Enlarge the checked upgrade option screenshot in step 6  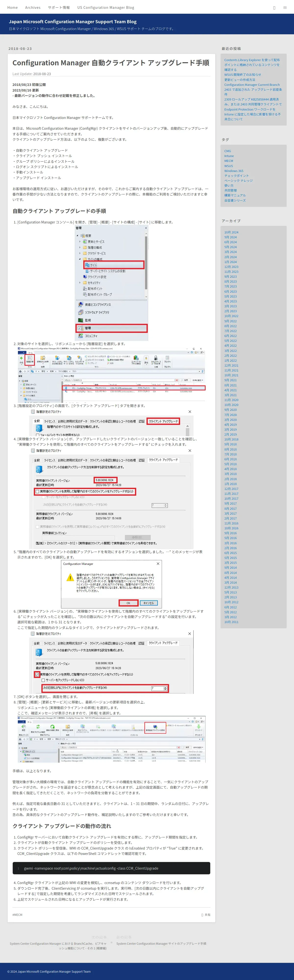point(111,662)
